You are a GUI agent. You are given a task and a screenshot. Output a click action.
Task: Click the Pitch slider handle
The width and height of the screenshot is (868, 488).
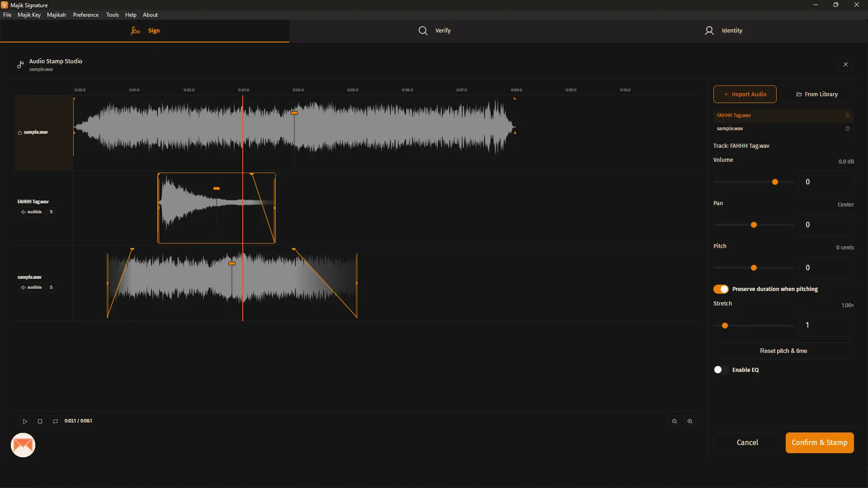(x=754, y=268)
